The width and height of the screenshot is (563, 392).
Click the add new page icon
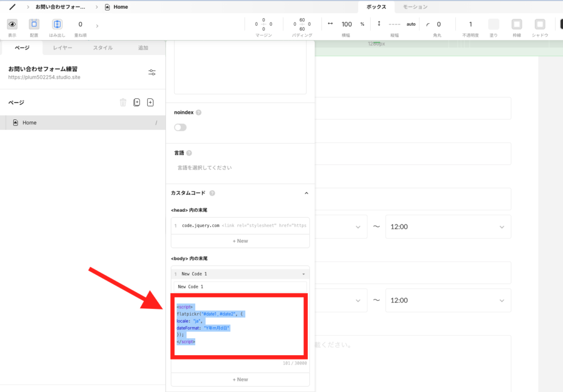coord(151,102)
